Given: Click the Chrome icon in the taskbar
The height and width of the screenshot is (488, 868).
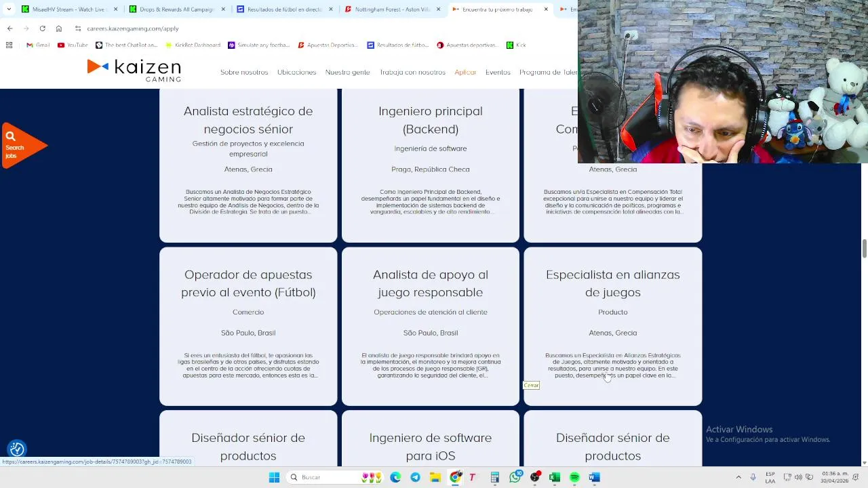Looking at the screenshot, I should click(x=456, y=477).
